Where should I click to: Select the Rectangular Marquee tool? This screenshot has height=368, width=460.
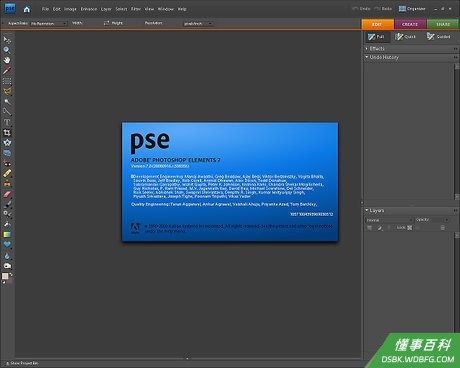(x=7, y=81)
